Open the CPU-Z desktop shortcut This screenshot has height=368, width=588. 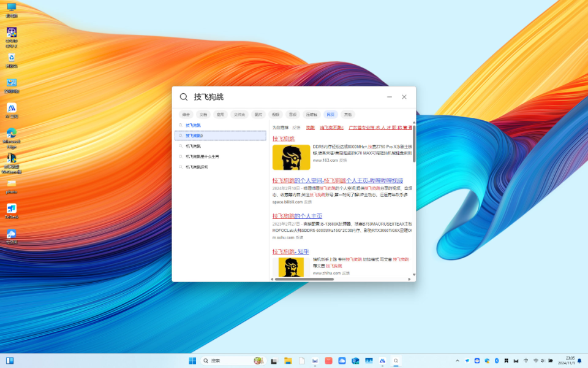pos(12,37)
